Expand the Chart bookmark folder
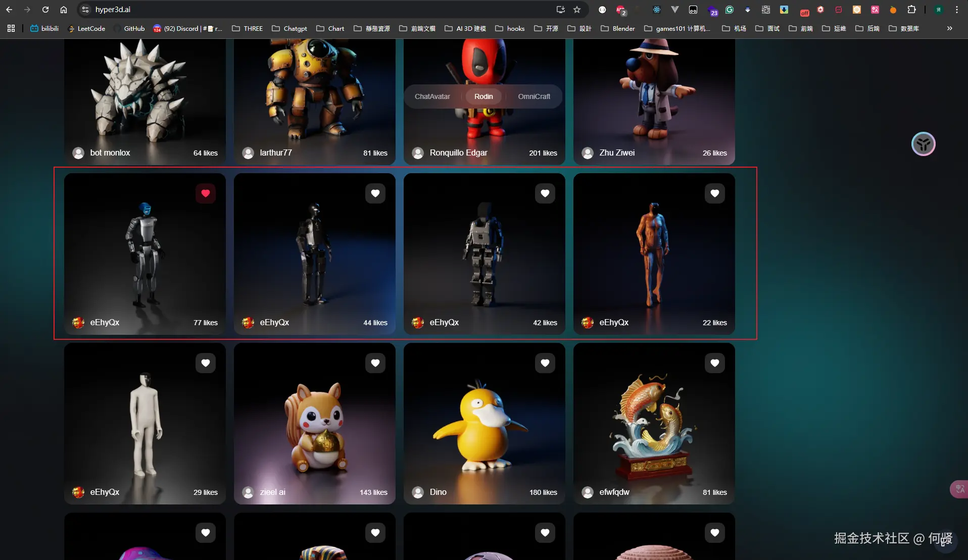The width and height of the screenshot is (968, 560). click(x=330, y=28)
